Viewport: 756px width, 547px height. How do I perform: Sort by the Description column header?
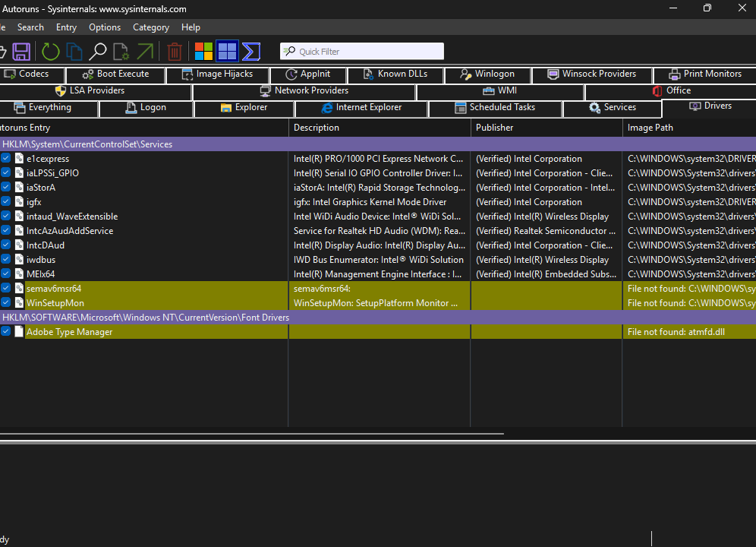[380, 128]
